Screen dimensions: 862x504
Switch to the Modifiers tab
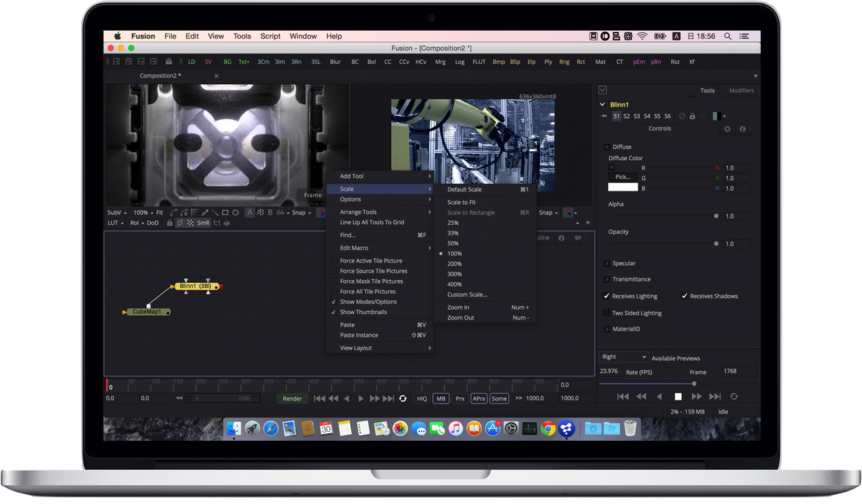(741, 91)
